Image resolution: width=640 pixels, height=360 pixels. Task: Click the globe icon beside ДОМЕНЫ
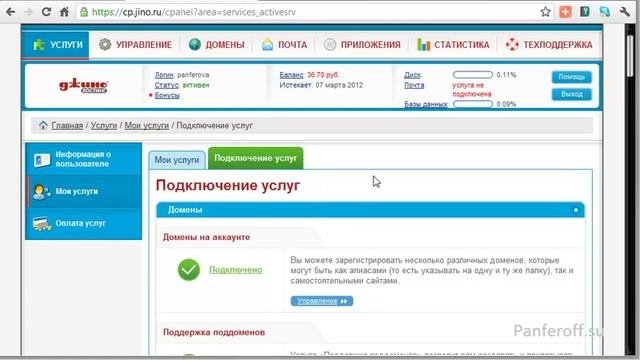[x=195, y=44]
